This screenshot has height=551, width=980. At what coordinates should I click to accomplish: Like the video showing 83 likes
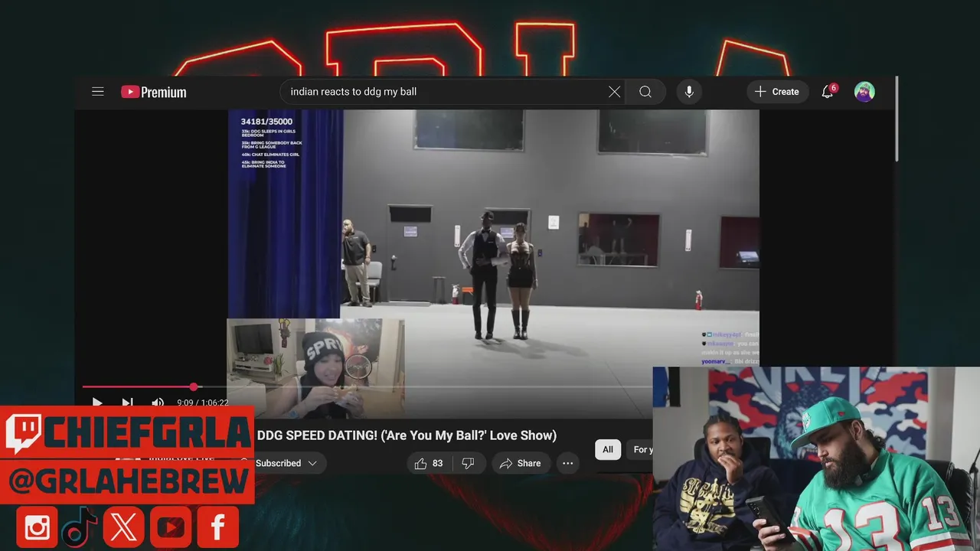click(x=429, y=463)
